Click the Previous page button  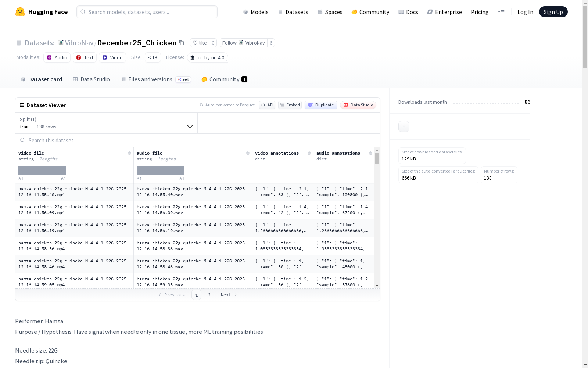click(x=172, y=295)
